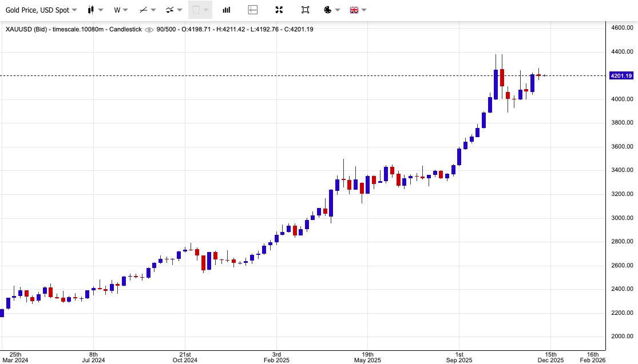Click the screenshot frame icon

point(305,10)
